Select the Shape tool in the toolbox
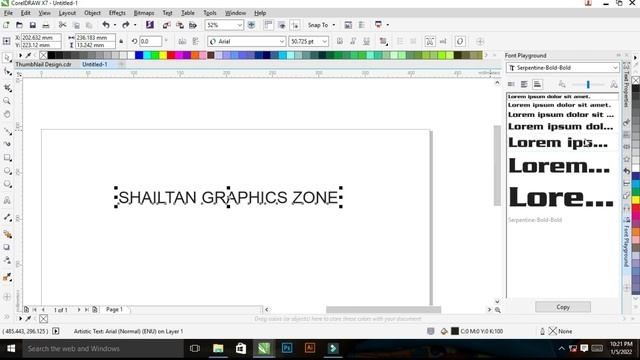This screenshot has height=360, width=640. 7,72
